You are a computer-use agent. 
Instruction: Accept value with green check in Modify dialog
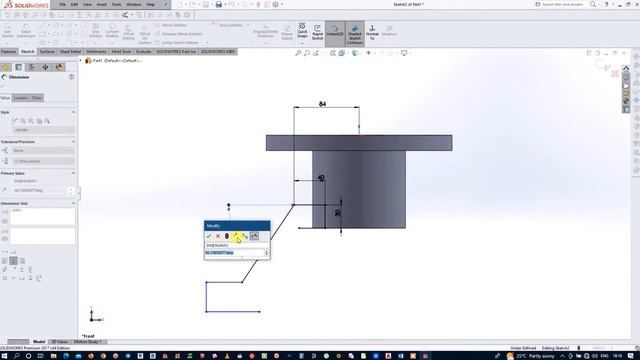click(209, 236)
